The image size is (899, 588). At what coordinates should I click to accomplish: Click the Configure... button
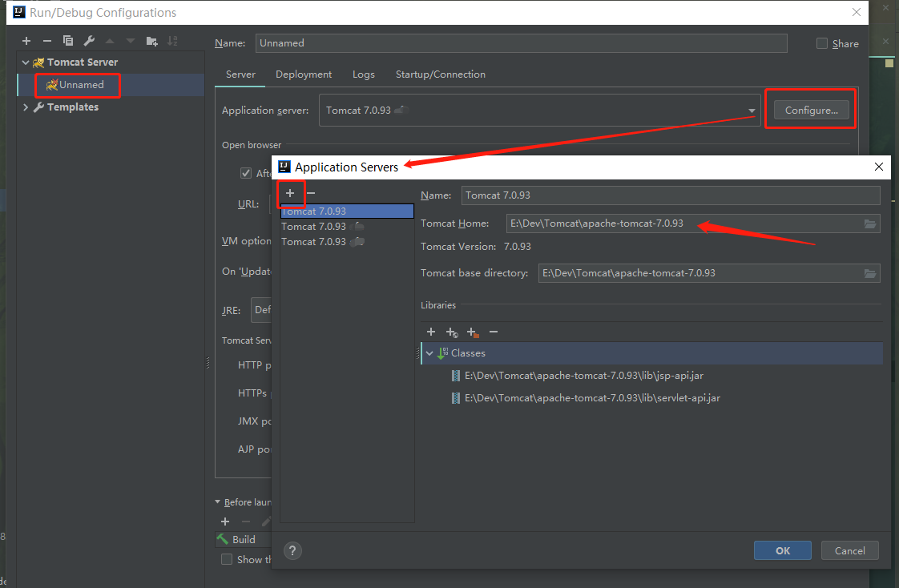812,110
